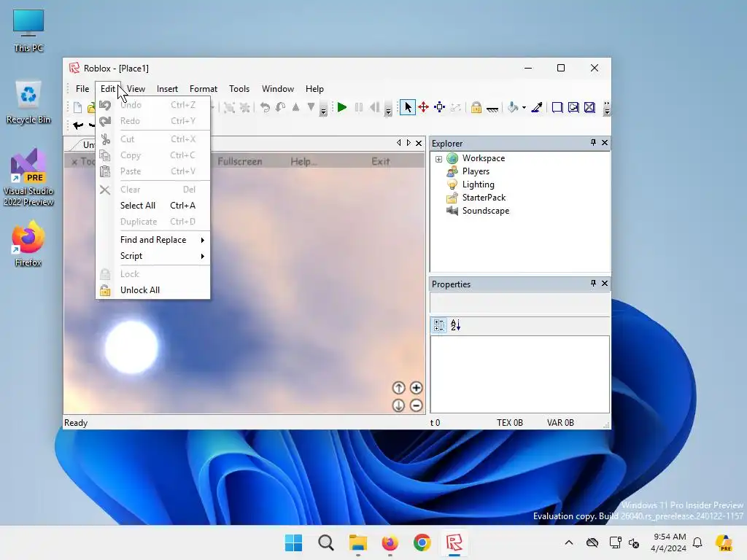Screen dimensions: 747x560
Task: Toggle Alphabetical sort in Properties
Action: click(x=455, y=324)
